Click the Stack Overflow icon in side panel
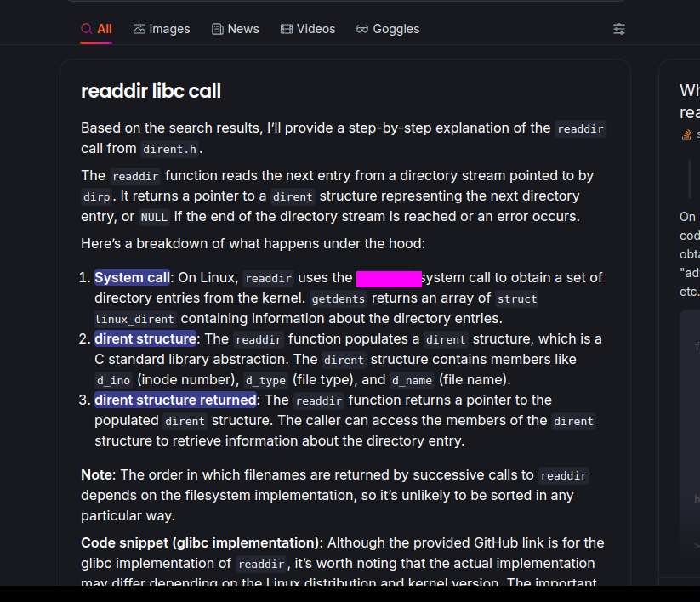 [686, 134]
